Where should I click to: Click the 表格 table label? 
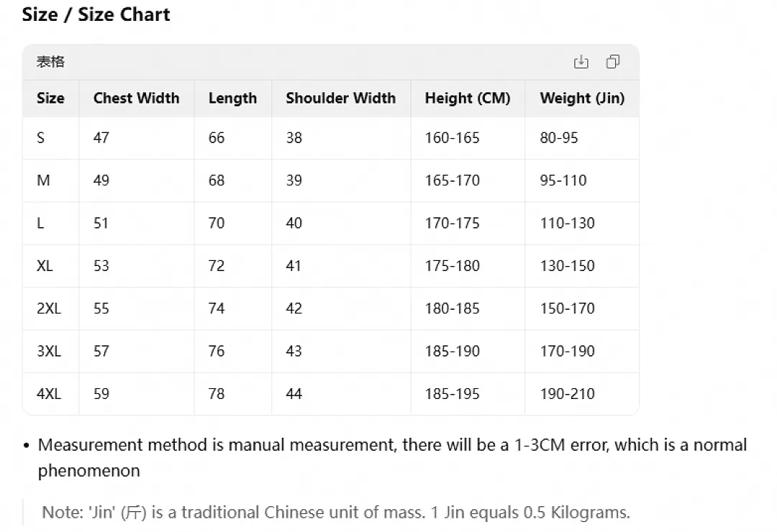[x=50, y=62]
